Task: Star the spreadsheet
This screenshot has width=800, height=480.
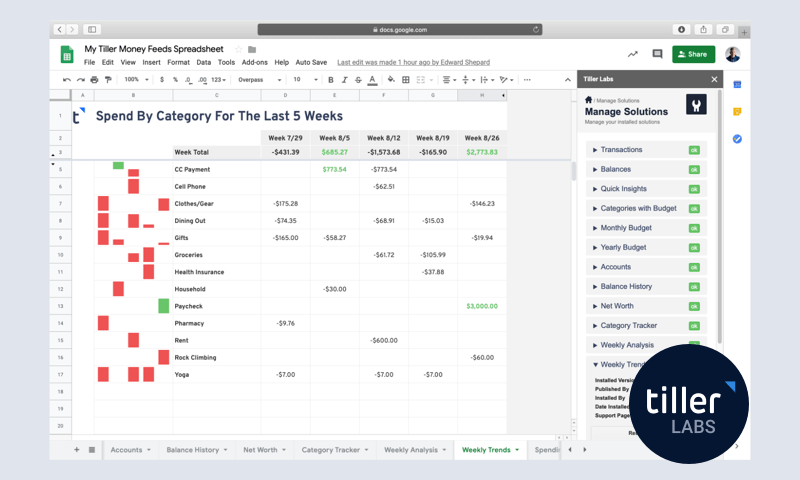Action: pyautogui.click(x=238, y=49)
